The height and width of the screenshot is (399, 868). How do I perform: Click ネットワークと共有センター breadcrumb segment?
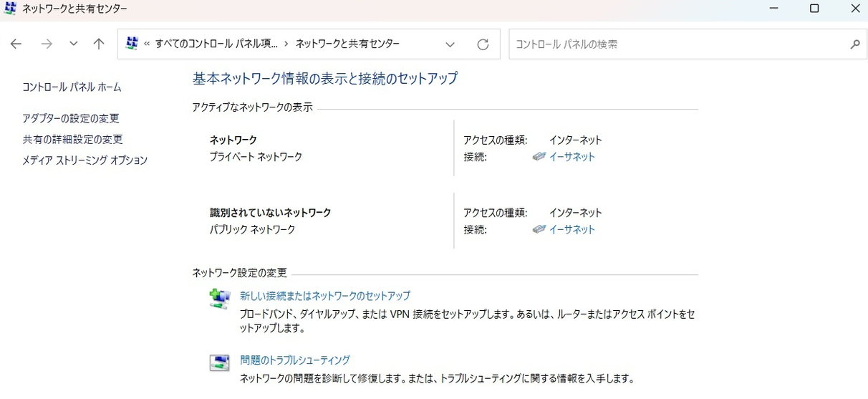(x=347, y=44)
